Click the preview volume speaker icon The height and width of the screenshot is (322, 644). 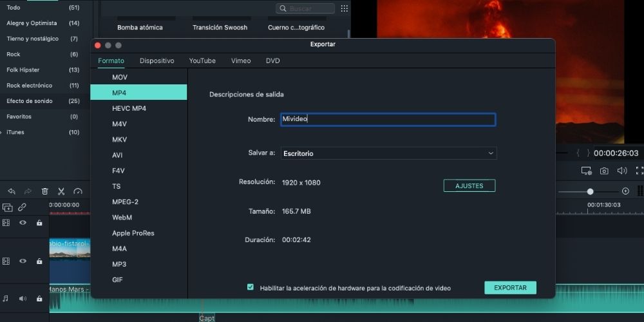coord(622,171)
